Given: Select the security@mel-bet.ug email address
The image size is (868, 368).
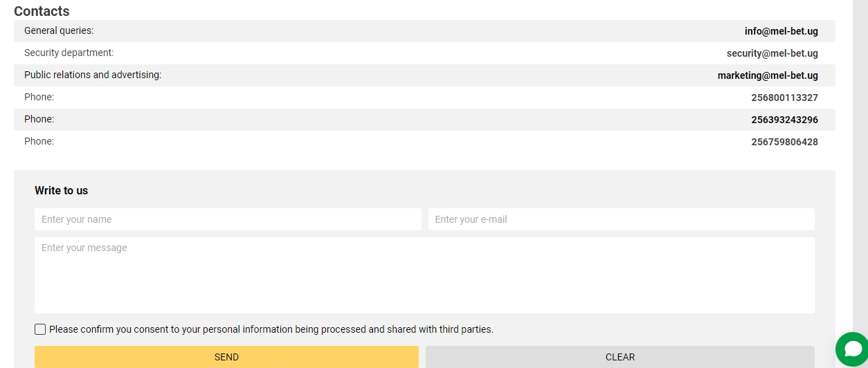Looking at the screenshot, I should click(x=772, y=53).
